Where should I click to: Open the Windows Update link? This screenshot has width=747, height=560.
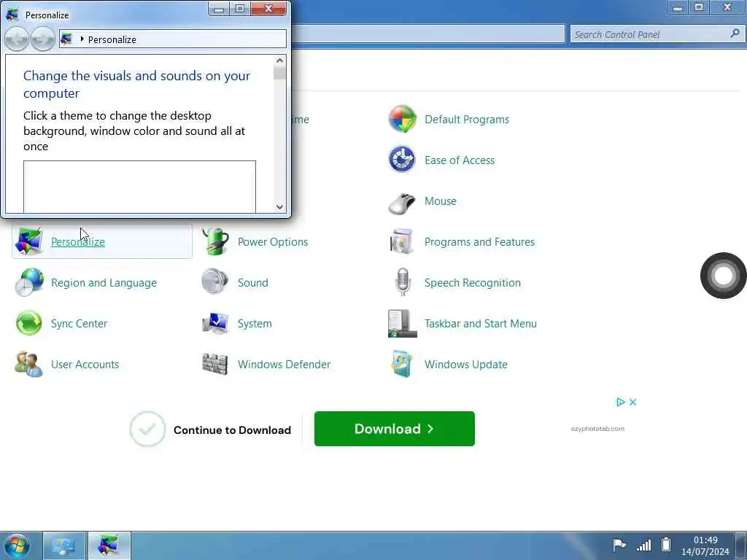pyautogui.click(x=465, y=365)
